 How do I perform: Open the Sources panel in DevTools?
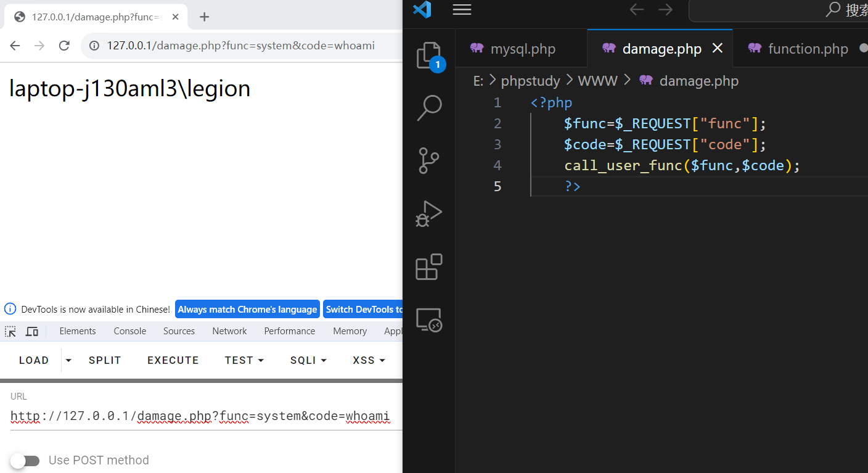point(179,331)
